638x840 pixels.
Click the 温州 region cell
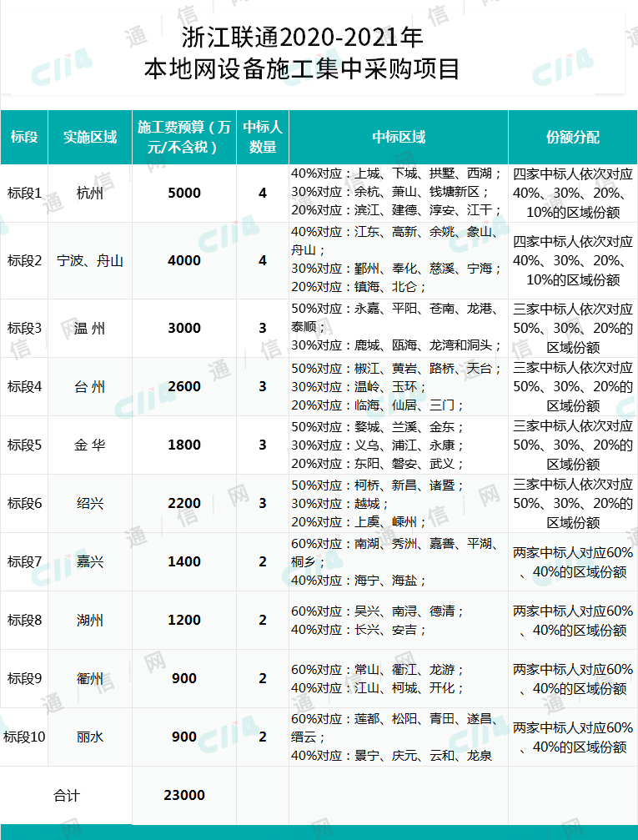(90, 328)
